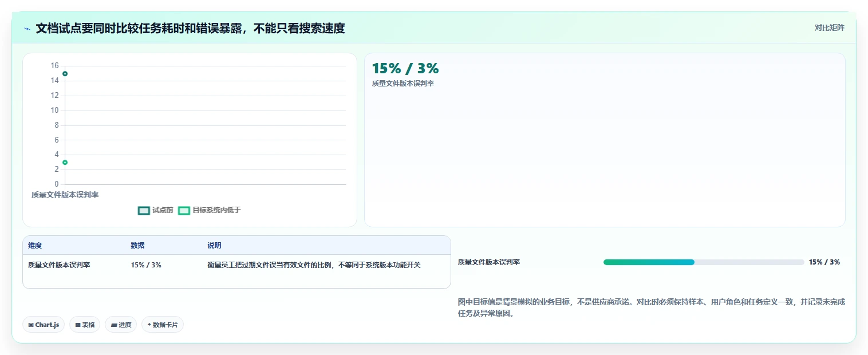The width and height of the screenshot is (868, 355).
Task: Select the Chart.js chip
Action: tap(44, 325)
